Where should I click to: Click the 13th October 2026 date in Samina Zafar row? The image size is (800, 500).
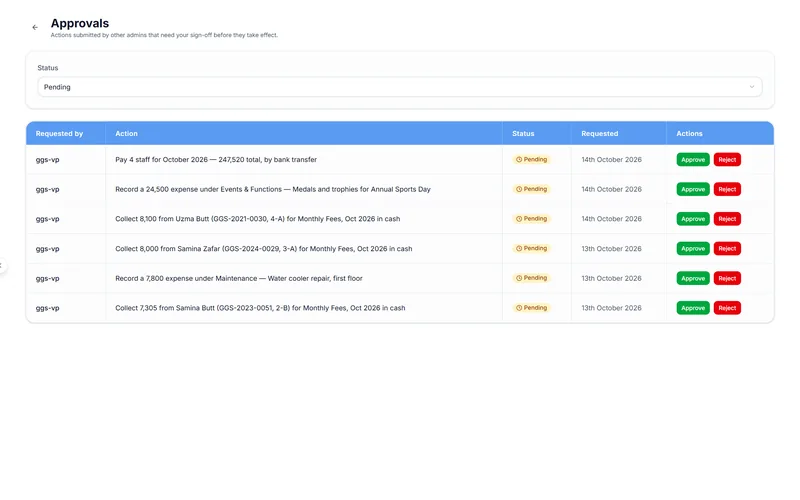point(611,248)
